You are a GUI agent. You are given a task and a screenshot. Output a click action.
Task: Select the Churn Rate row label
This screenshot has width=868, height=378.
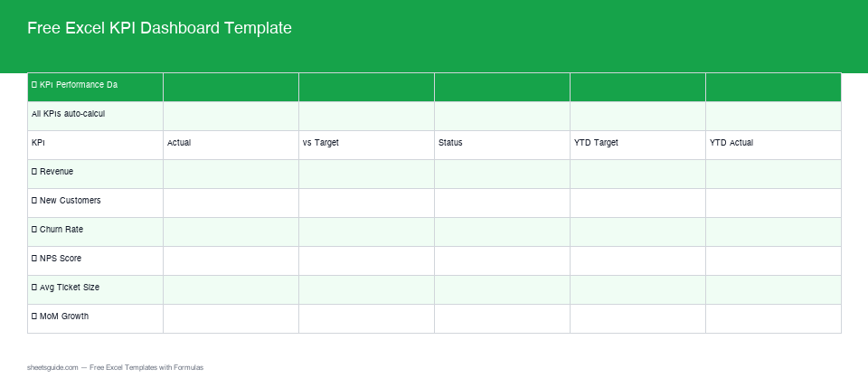pos(61,230)
